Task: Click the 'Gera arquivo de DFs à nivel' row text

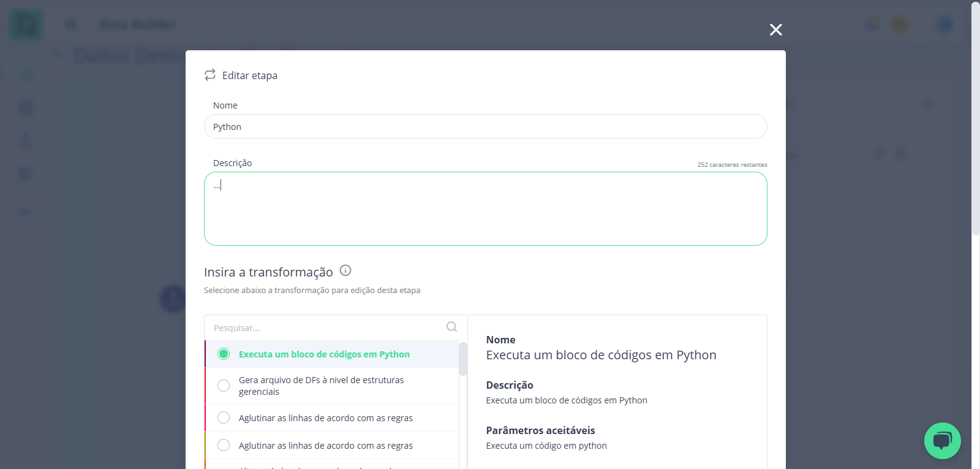Action: point(322,386)
